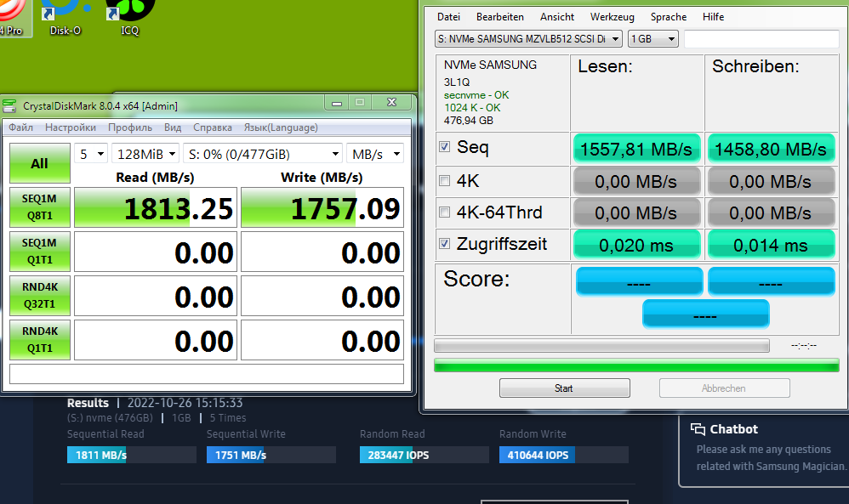Open the Вид menu
The width and height of the screenshot is (849, 504).
point(173,127)
